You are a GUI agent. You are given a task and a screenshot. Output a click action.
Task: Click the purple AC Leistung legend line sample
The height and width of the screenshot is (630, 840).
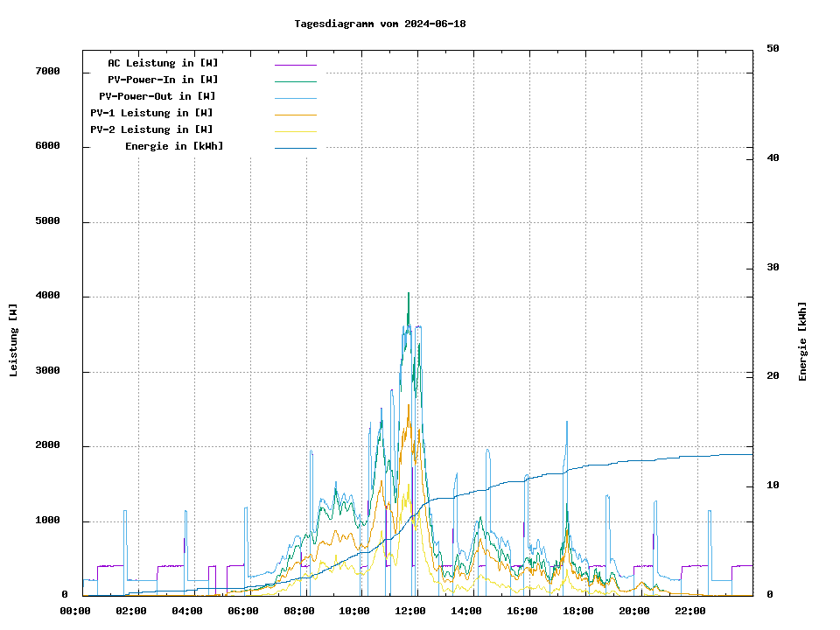click(295, 65)
